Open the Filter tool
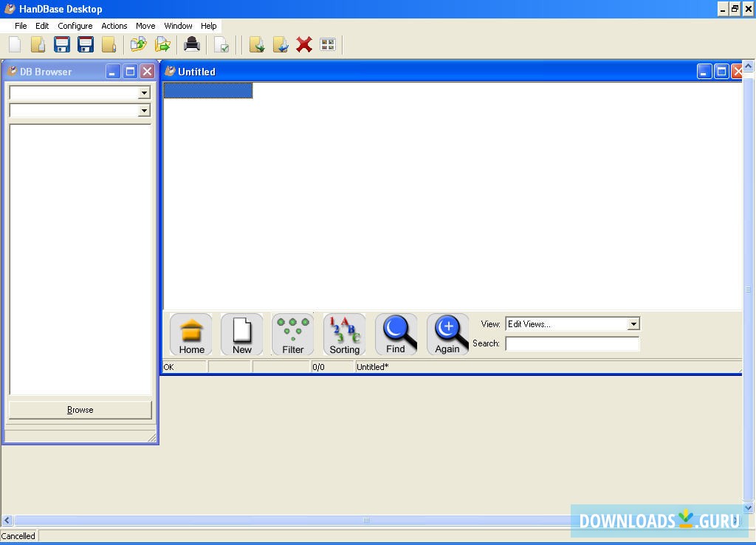 292,334
